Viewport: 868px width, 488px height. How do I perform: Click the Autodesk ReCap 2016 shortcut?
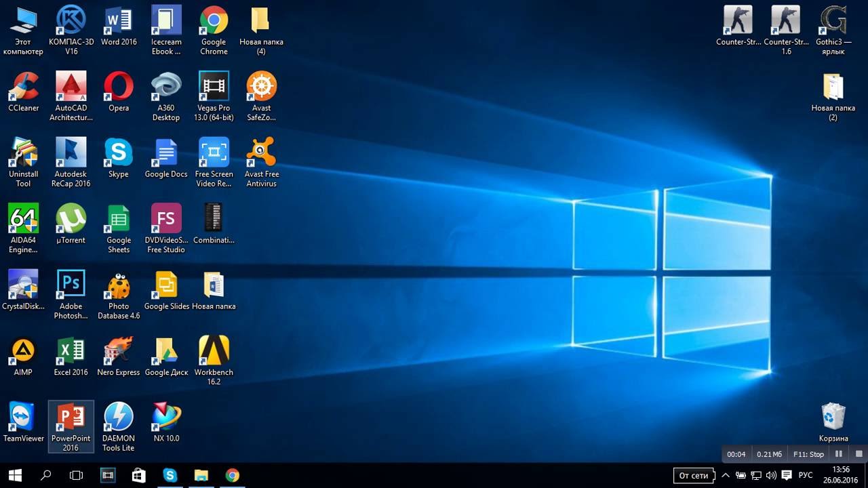click(71, 163)
